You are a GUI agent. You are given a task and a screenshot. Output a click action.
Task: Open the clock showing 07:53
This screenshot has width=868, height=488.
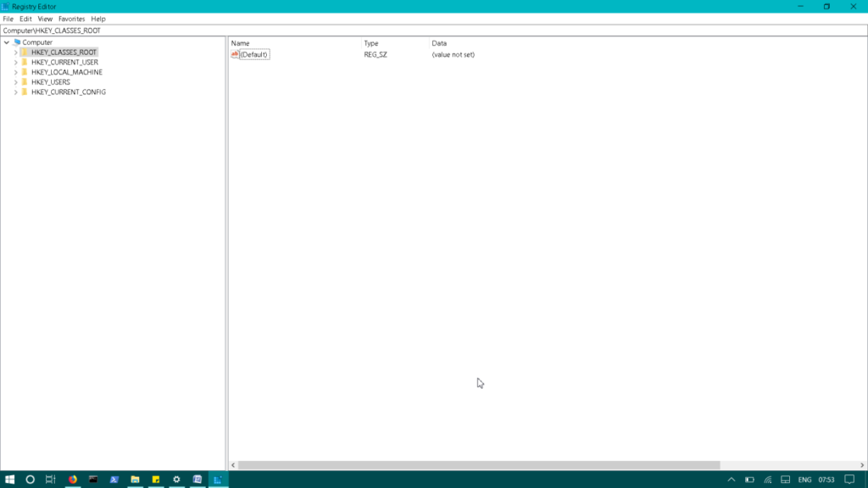[x=826, y=480]
